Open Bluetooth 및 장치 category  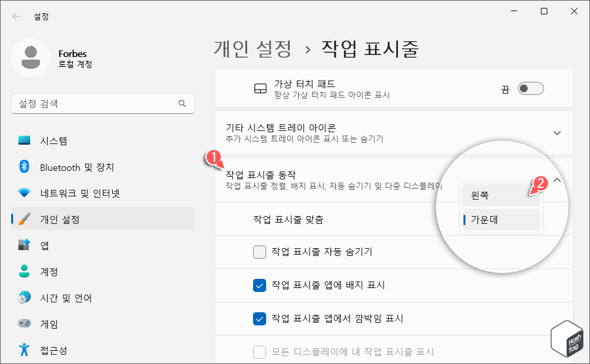(x=103, y=167)
